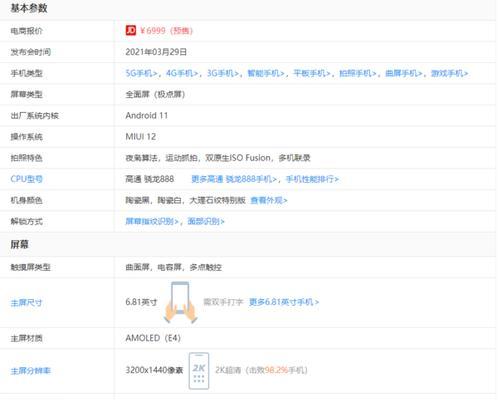Click the 机身颜色 row label

pos(27,200)
